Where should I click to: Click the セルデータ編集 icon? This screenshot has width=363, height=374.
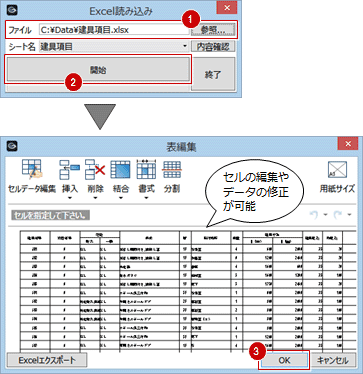[x=32, y=170]
